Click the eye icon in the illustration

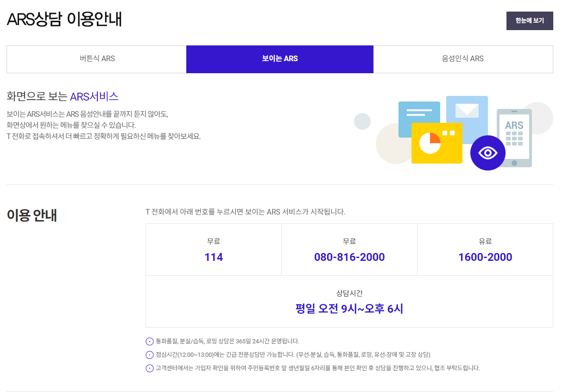click(x=487, y=152)
